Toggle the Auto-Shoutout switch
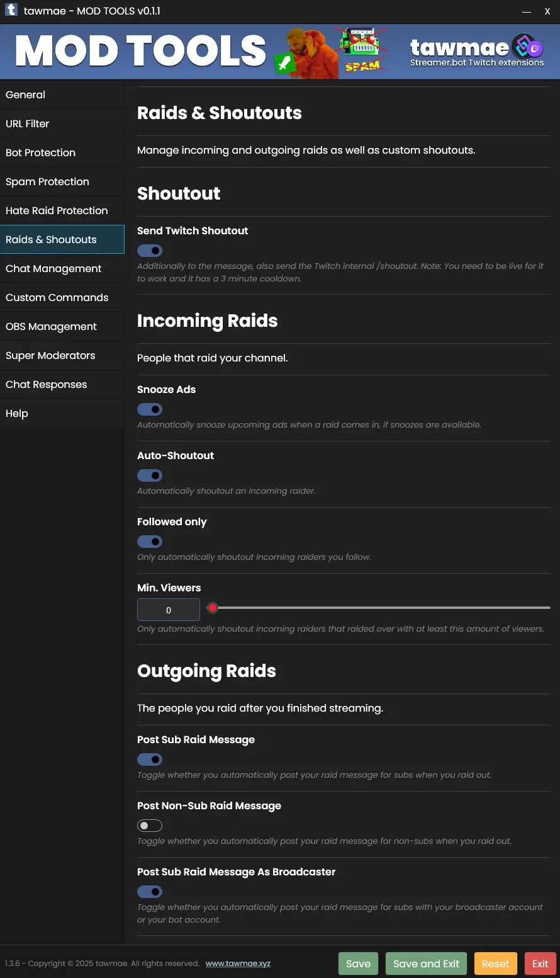The image size is (560, 978). [x=150, y=475]
